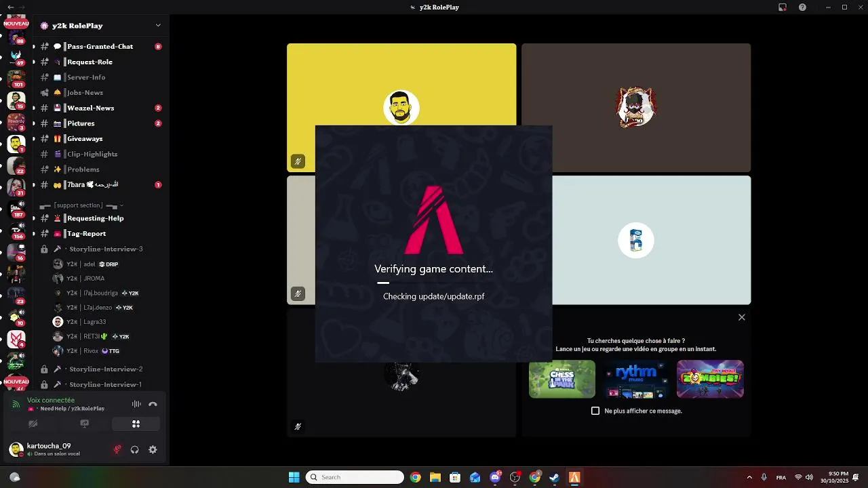Turn on camera in voice panel

[33, 424]
